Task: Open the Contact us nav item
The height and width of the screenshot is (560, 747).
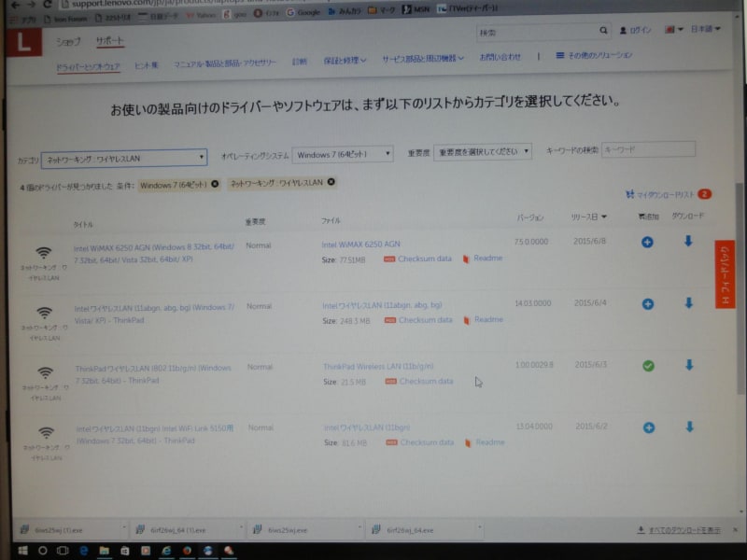Action: (500, 57)
